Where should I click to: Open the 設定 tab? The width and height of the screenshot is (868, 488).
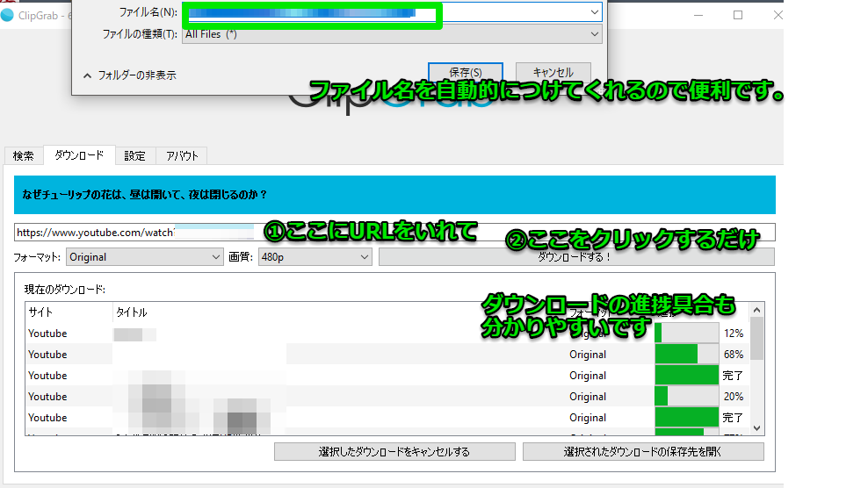[134, 156]
